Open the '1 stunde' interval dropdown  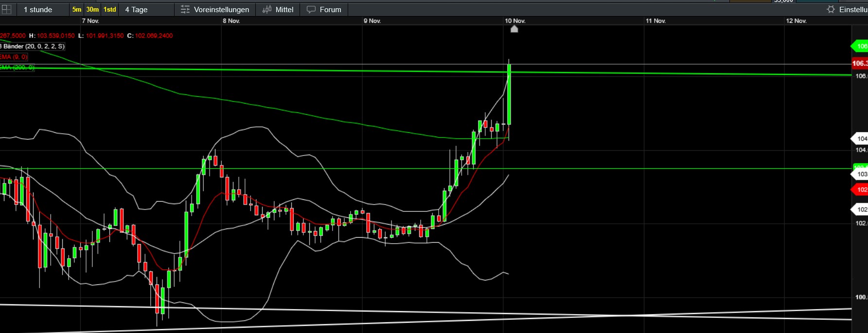coord(38,9)
